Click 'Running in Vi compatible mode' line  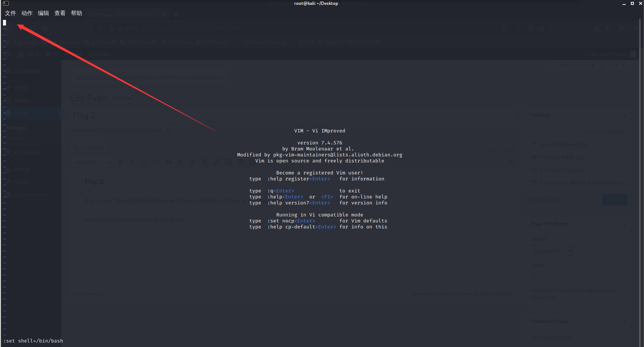point(320,215)
